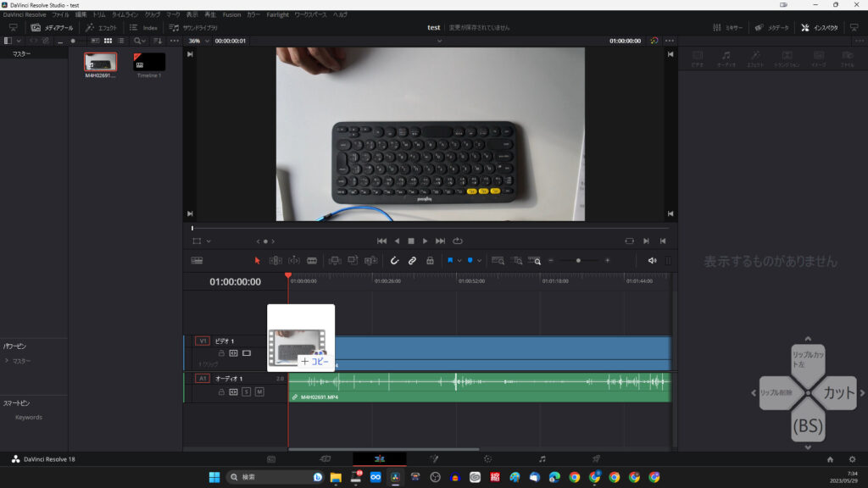This screenshot has width=868, height=488.
Task: Open the Fairlight page icon
Action: pos(542,458)
